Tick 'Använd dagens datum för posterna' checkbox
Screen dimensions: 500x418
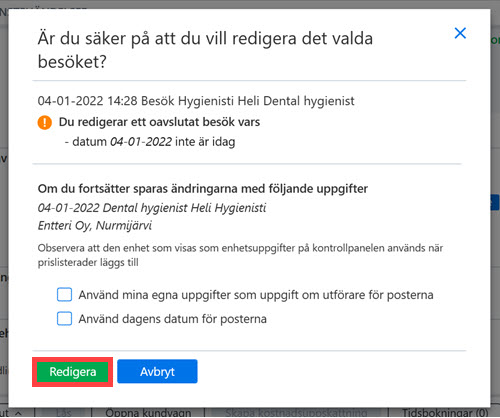pyautogui.click(x=64, y=319)
